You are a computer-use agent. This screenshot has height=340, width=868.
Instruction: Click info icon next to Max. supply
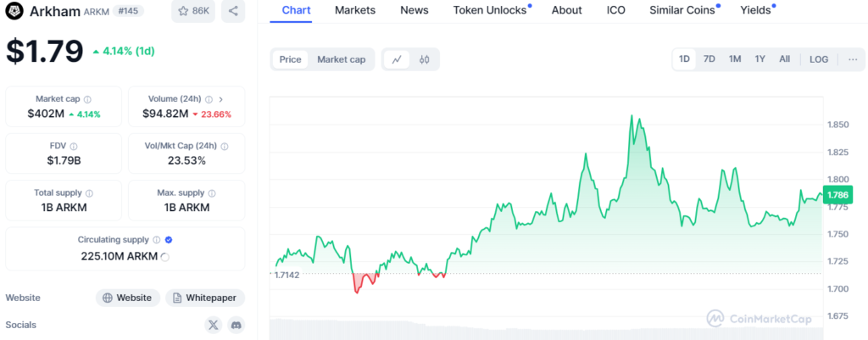tap(212, 193)
